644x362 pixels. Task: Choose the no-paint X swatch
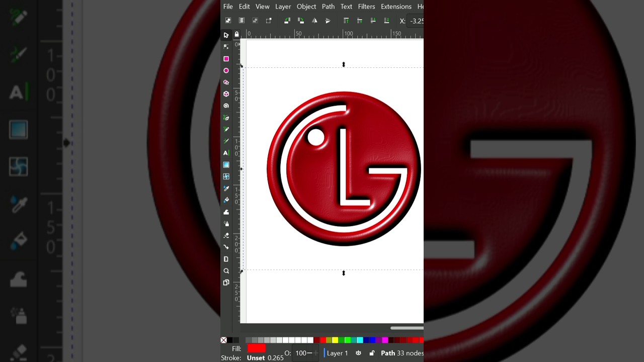click(x=224, y=340)
